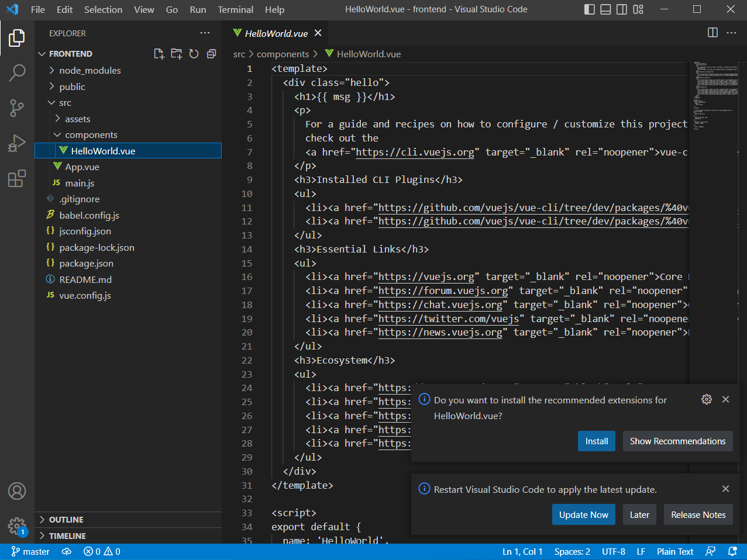Open notifications bell in status bar
Viewport: 747px width, 560px height.
[x=732, y=552]
